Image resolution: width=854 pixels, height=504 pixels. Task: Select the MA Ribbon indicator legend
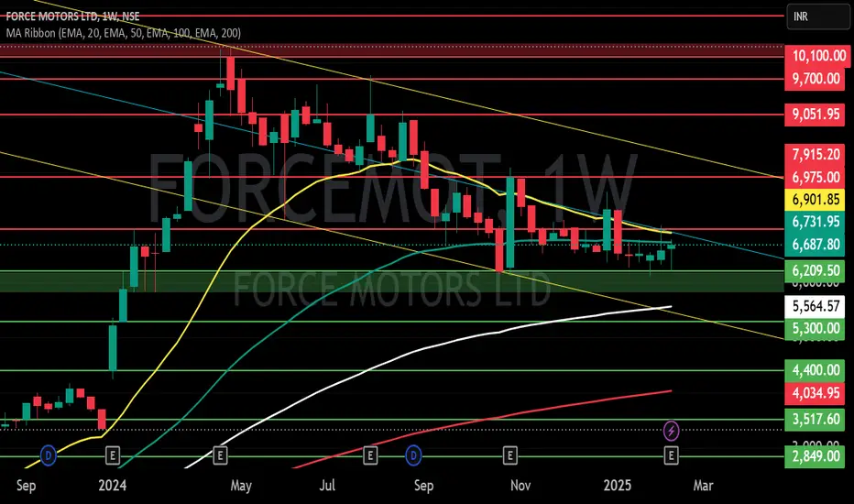tap(123, 33)
